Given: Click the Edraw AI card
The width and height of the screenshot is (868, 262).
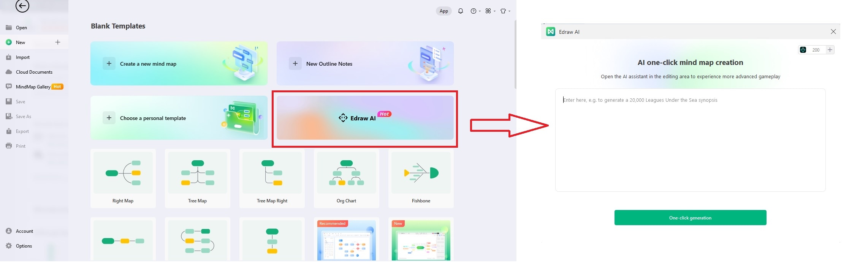Looking at the screenshot, I should (x=365, y=118).
